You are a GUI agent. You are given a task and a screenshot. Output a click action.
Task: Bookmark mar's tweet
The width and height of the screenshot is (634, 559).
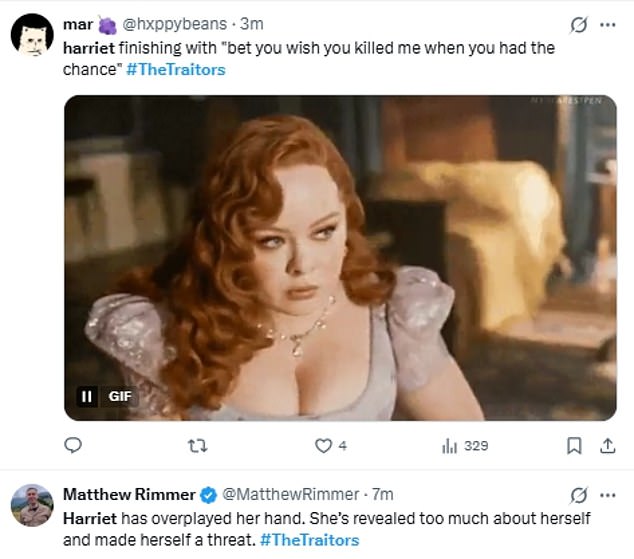pyautogui.click(x=574, y=445)
